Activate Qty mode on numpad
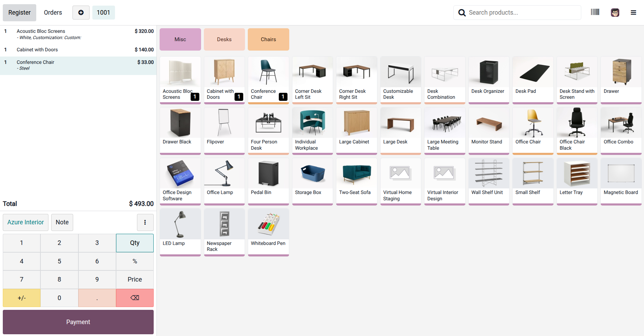644x336 pixels. (135, 243)
